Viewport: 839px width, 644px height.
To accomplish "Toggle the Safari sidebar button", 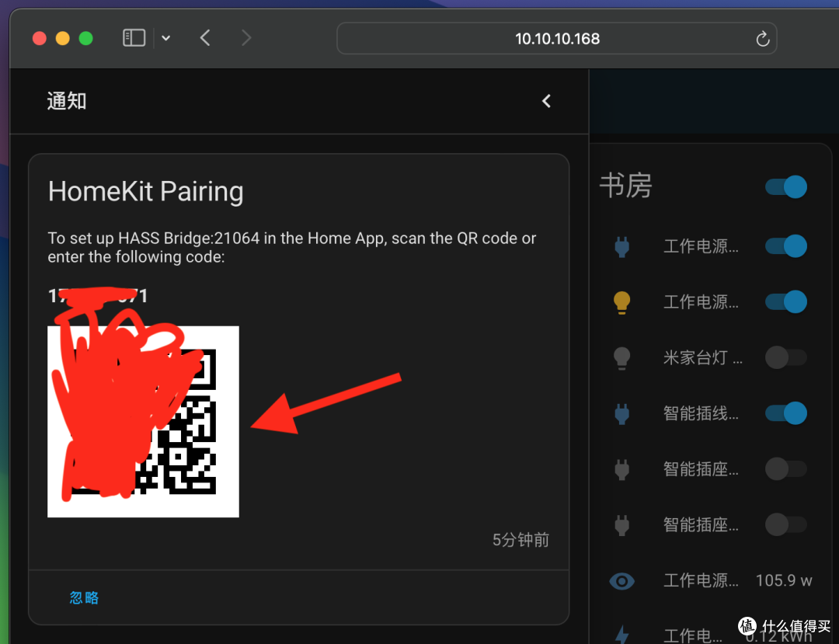I will 134,38.
